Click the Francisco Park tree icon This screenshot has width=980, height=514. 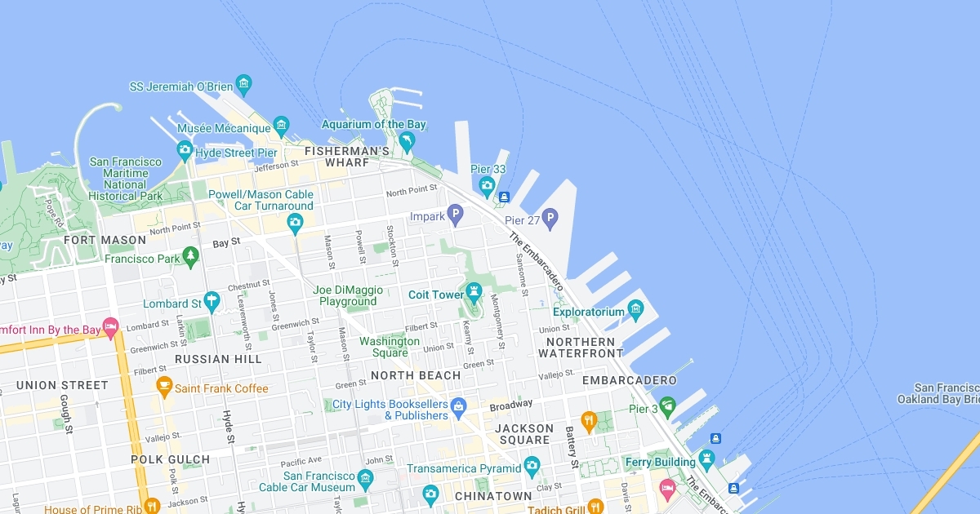(191, 257)
